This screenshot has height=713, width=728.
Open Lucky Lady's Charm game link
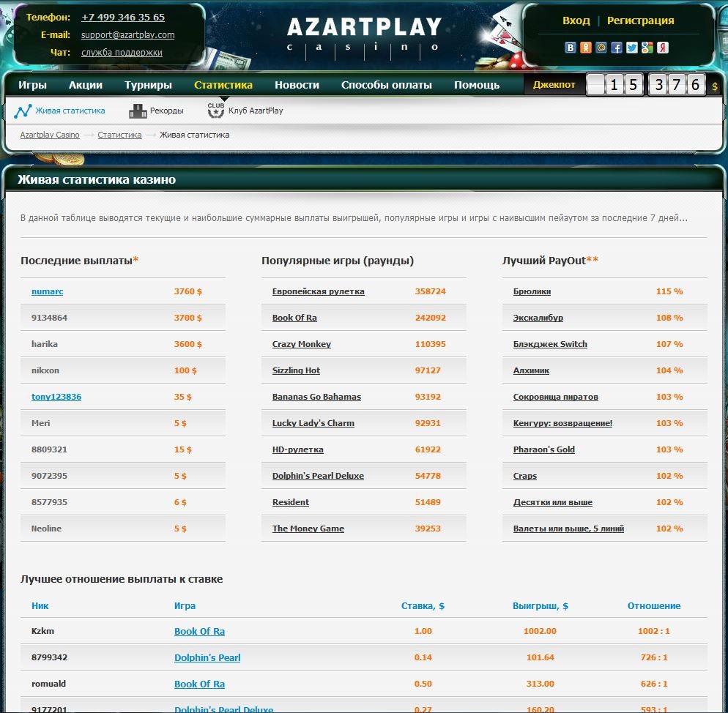click(313, 423)
